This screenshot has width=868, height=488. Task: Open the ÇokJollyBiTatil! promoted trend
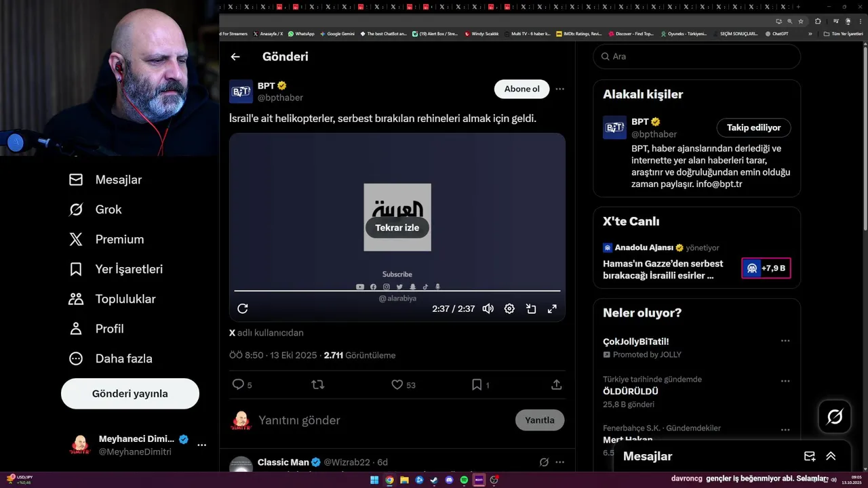coord(636,342)
